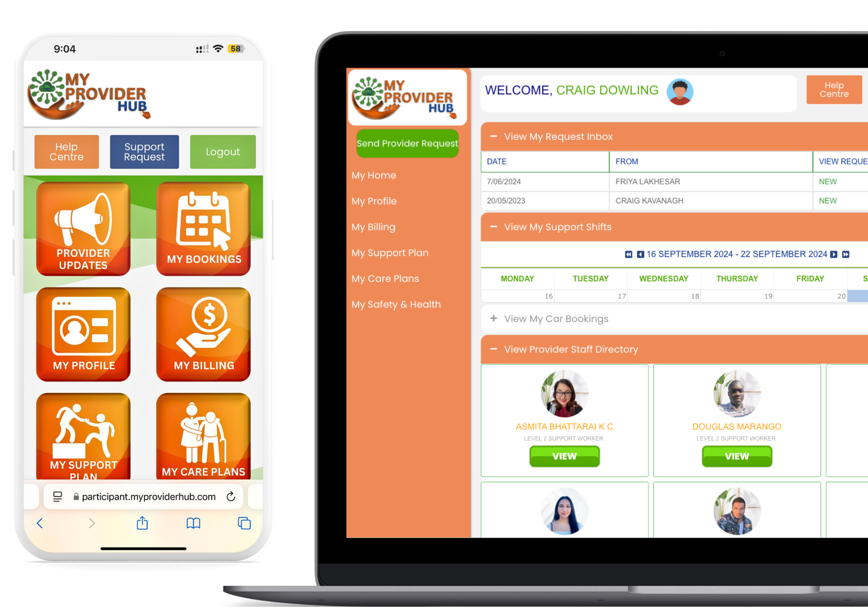
Task: Collapse View My Request Inbox
Action: tap(493, 136)
